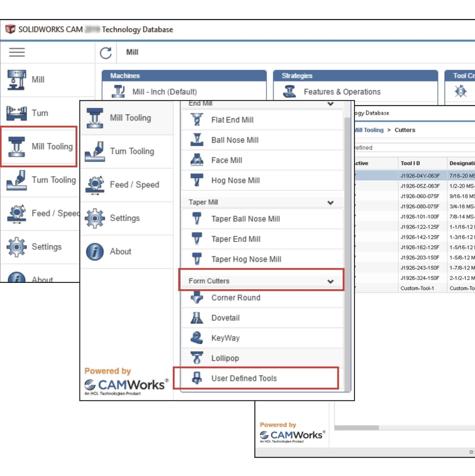
Task: Choose the Face Mill tool icon
Action: coord(197,160)
